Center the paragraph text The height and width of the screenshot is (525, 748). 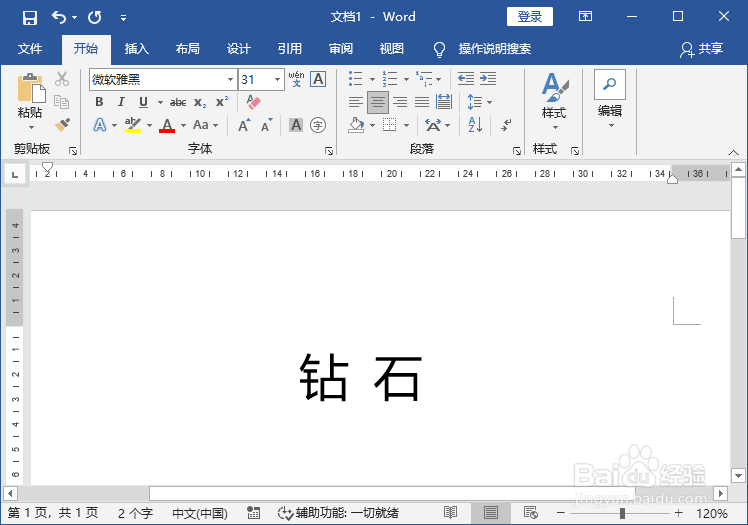pyautogui.click(x=377, y=102)
